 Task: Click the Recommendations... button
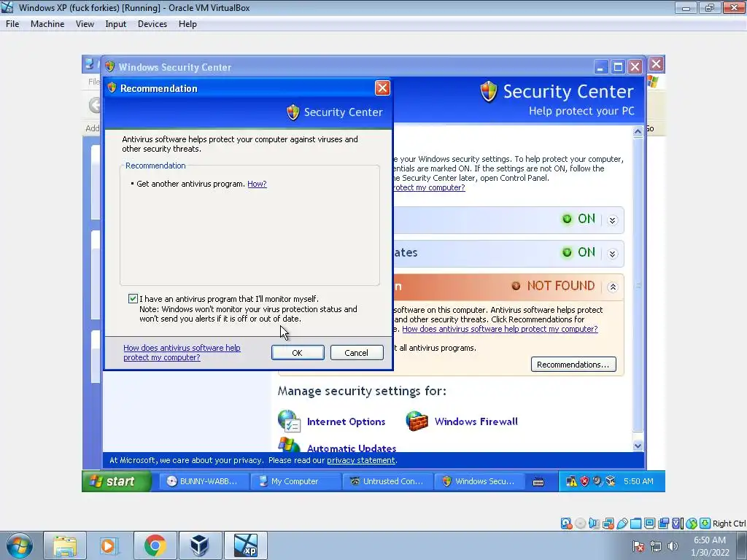click(573, 365)
